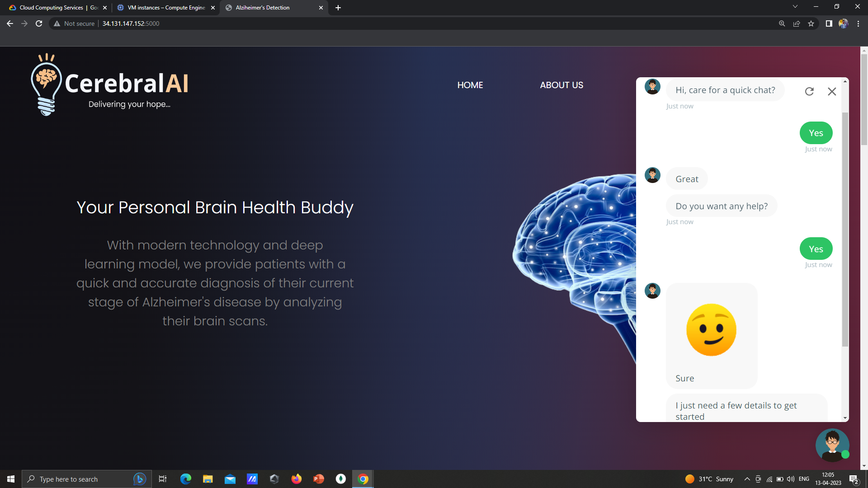Screen dimensions: 868x488
Task: Click the zoom magnifier in the address bar
Action: point(782,23)
